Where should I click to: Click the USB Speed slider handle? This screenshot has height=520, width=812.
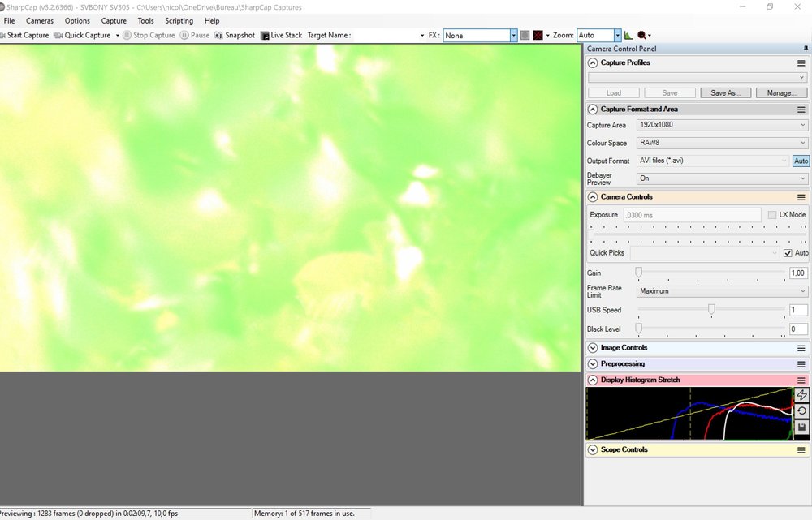(x=711, y=309)
